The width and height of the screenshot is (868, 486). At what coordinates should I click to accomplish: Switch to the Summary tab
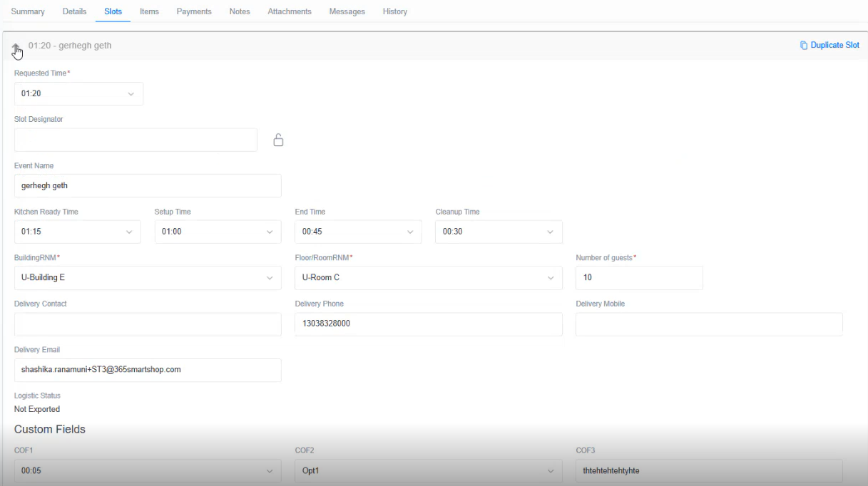pos(27,11)
